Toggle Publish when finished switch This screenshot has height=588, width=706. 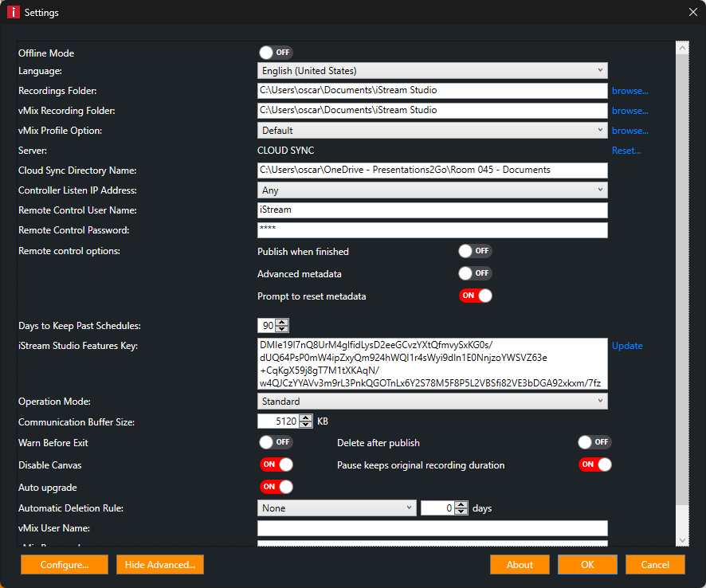pyautogui.click(x=475, y=251)
